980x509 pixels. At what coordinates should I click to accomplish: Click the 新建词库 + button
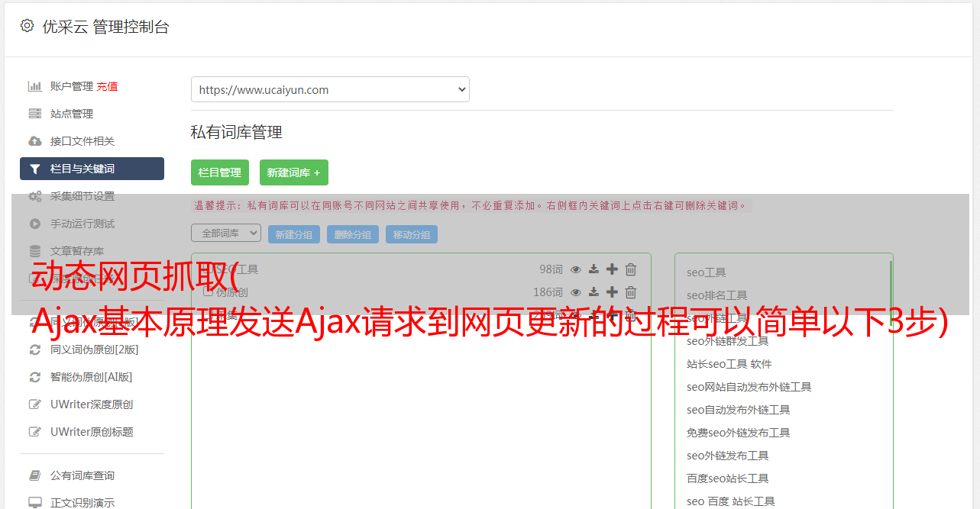point(293,172)
